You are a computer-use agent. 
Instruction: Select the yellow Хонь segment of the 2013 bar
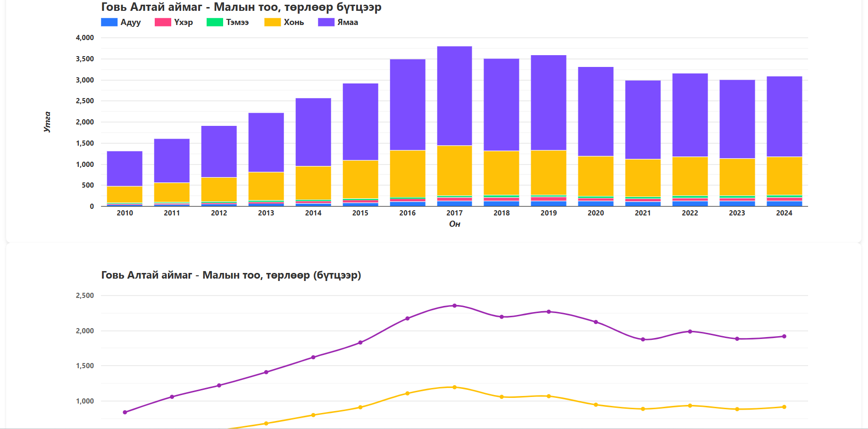click(266, 186)
